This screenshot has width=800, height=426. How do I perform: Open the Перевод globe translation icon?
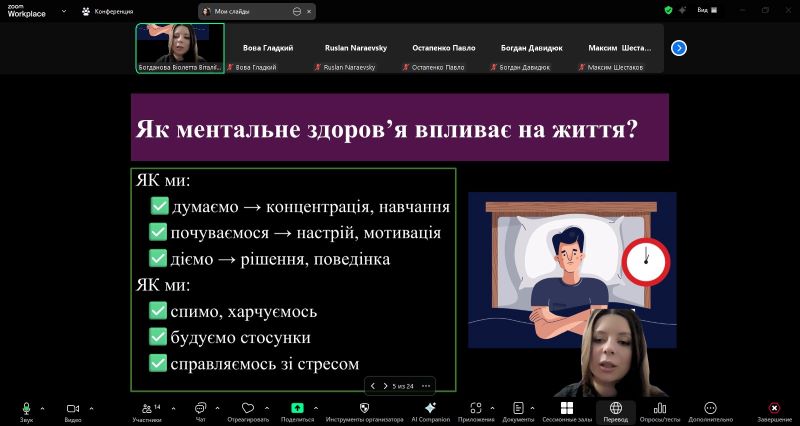click(616, 408)
